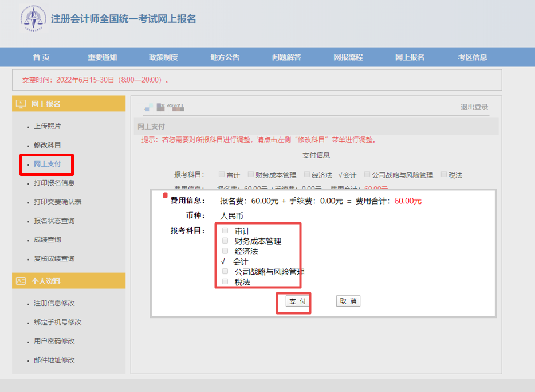Enable the 经济法 checkbox in the dialog
The height and width of the screenshot is (392, 535).
225,251
